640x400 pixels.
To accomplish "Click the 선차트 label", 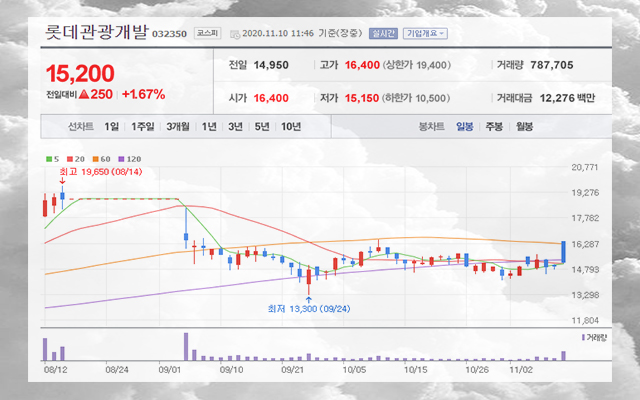I will [x=81, y=127].
